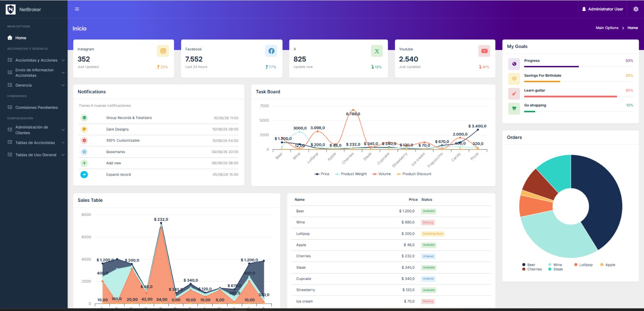Click the Dark Designs notification text

click(x=118, y=129)
